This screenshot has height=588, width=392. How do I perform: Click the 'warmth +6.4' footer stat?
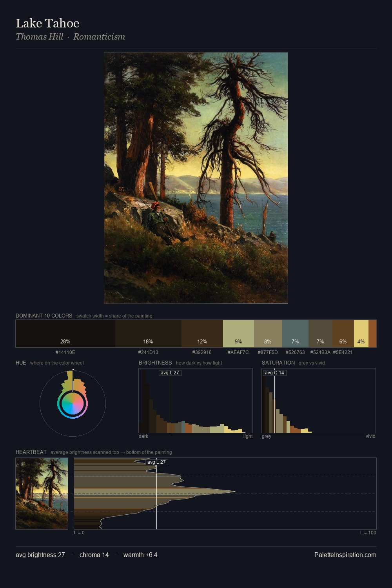point(140,555)
